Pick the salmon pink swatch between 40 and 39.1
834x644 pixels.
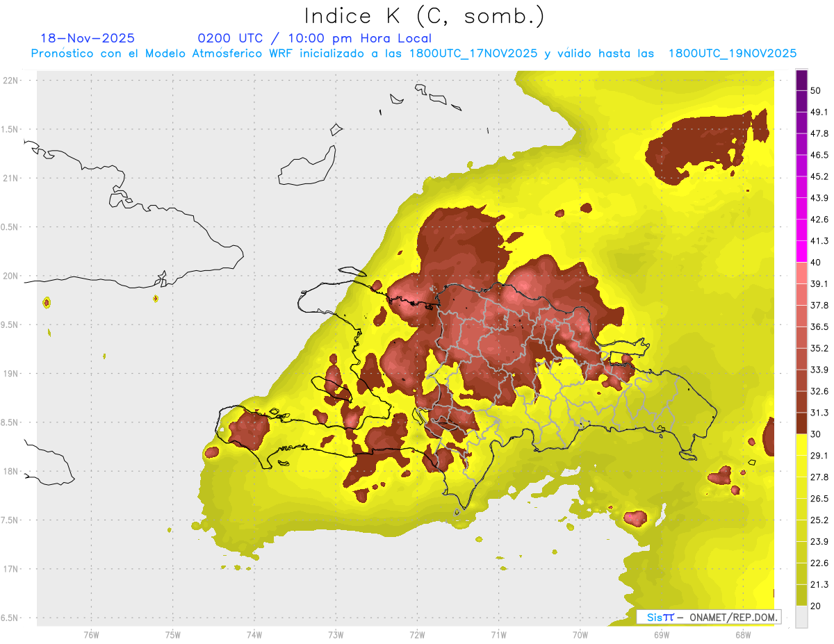click(801, 273)
